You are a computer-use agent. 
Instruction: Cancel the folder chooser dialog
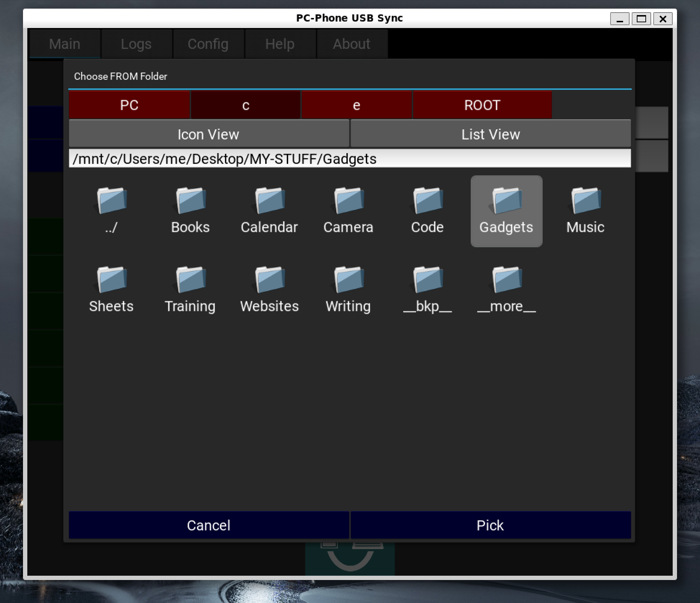pos(208,525)
